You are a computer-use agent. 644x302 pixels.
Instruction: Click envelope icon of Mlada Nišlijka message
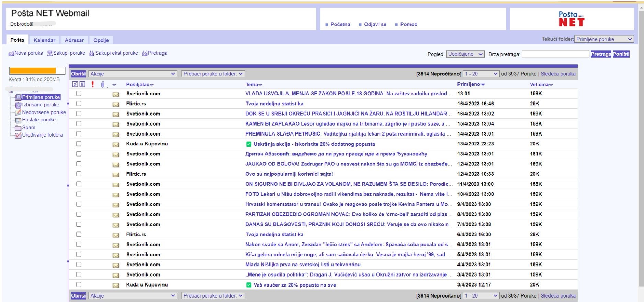[x=116, y=265]
